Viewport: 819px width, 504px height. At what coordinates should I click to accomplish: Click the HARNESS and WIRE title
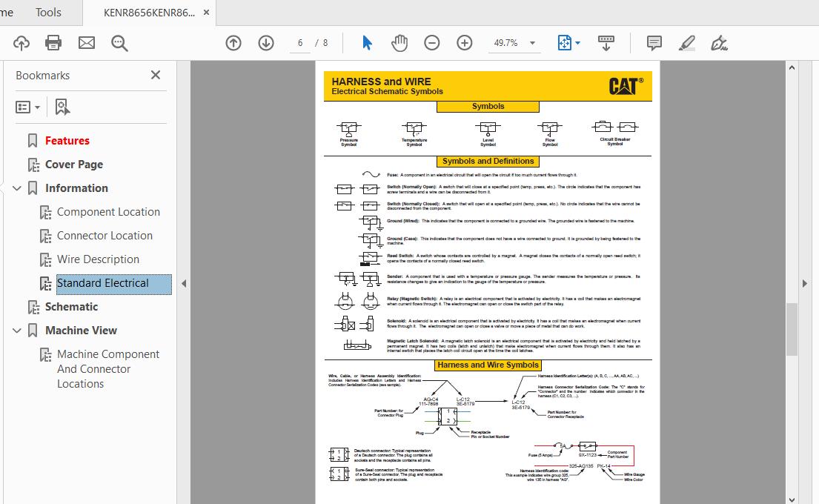click(381, 82)
